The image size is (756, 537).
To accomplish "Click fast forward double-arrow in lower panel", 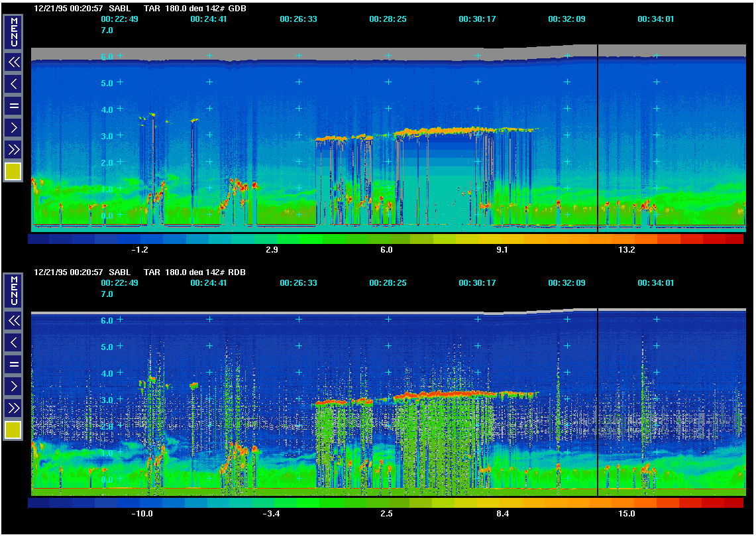I will point(13,407).
